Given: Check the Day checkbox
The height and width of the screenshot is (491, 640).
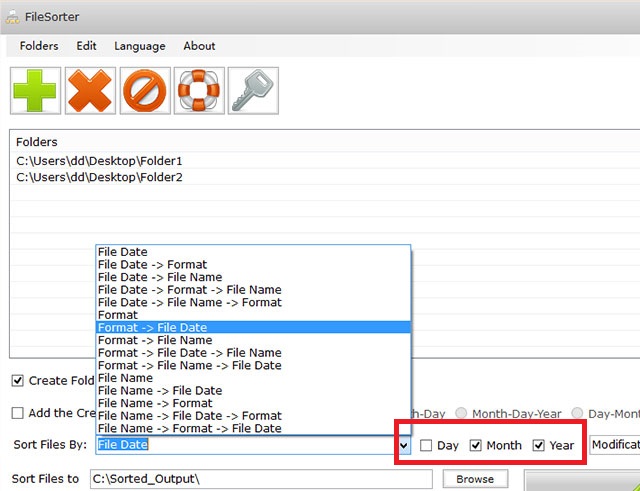Looking at the screenshot, I should coord(426,445).
